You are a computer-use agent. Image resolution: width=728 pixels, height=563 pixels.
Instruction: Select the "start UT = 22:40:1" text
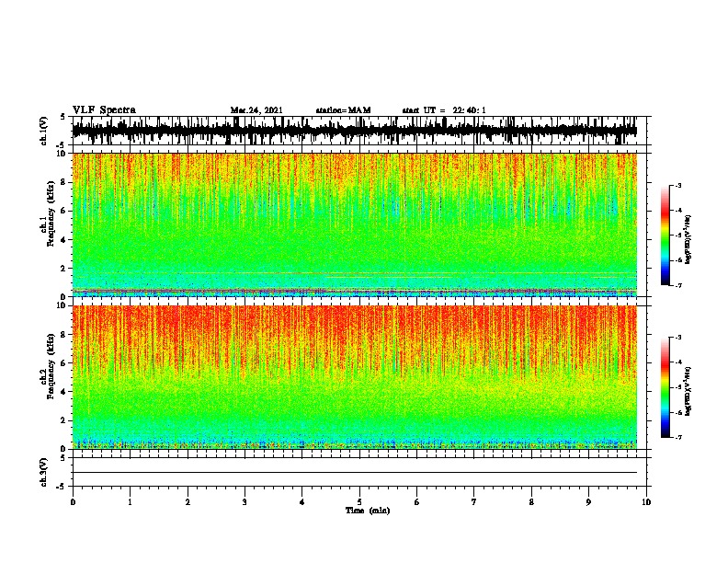444,110
